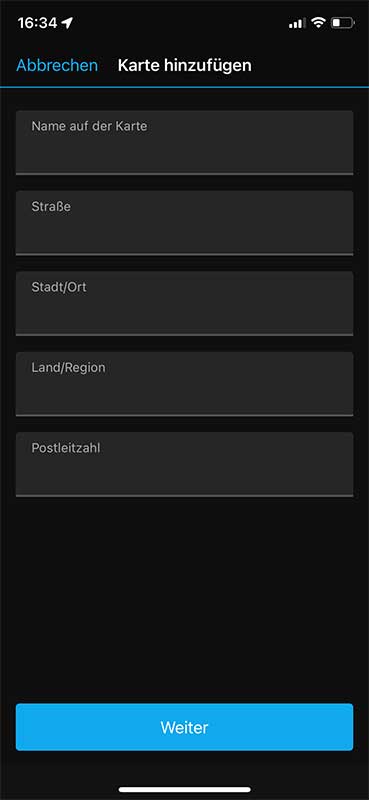Viewport: 369px width, 800px height.
Task: Continue with the Weiter button
Action: click(x=184, y=727)
